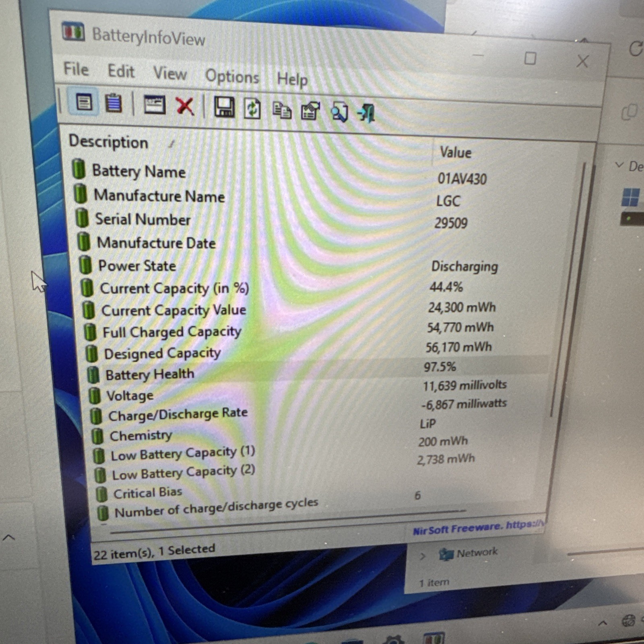Click BatteryInfoView icon in the taskbar

[x=434, y=638]
